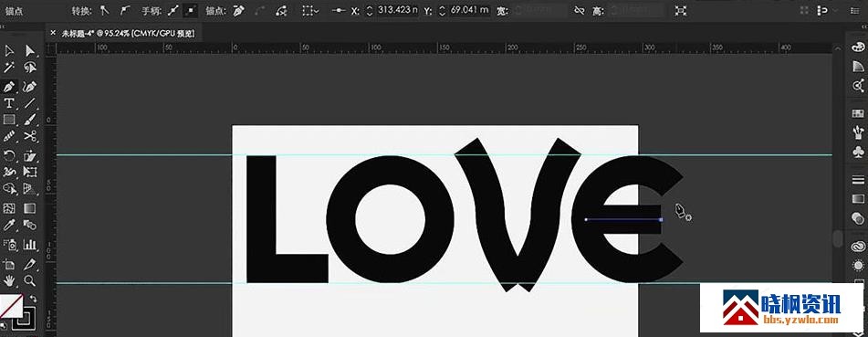Open the Appearance panel sun icon
The width and height of the screenshot is (868, 337).
(x=859, y=266)
